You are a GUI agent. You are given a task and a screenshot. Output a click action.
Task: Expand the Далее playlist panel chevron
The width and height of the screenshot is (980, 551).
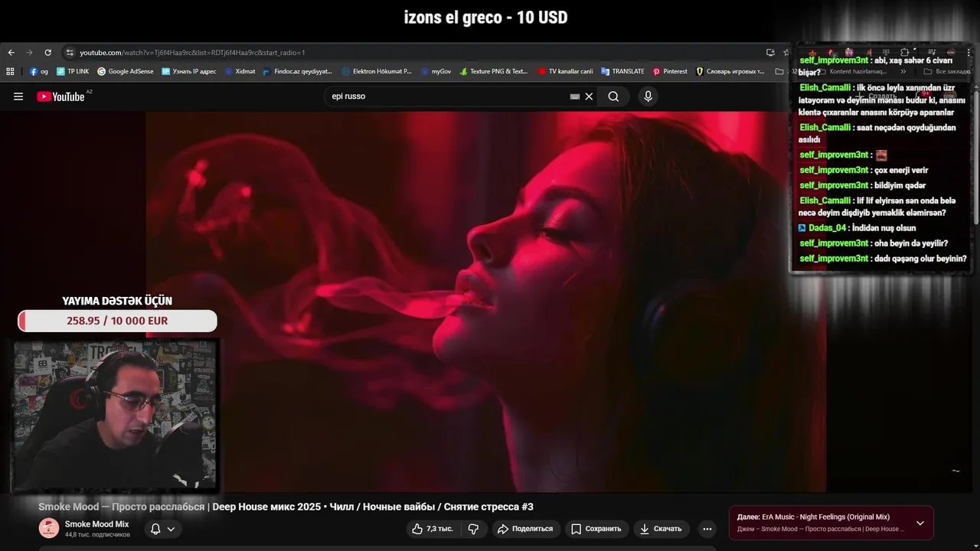tap(920, 523)
